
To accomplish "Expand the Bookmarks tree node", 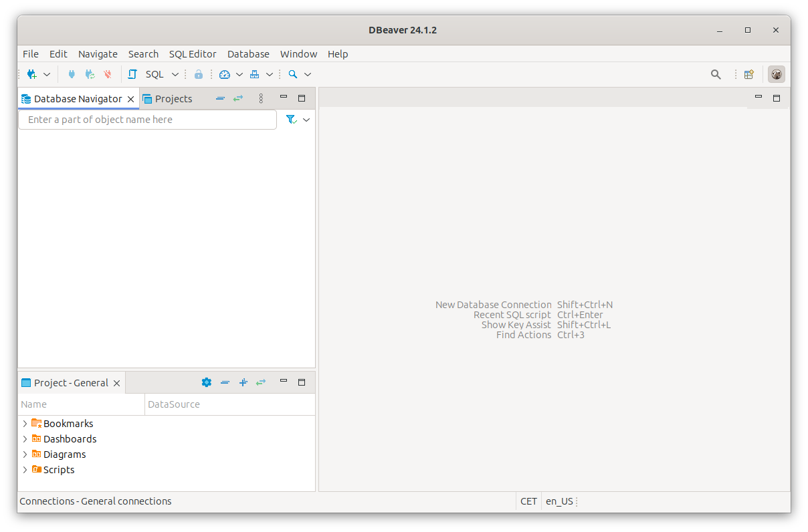I will (x=25, y=423).
